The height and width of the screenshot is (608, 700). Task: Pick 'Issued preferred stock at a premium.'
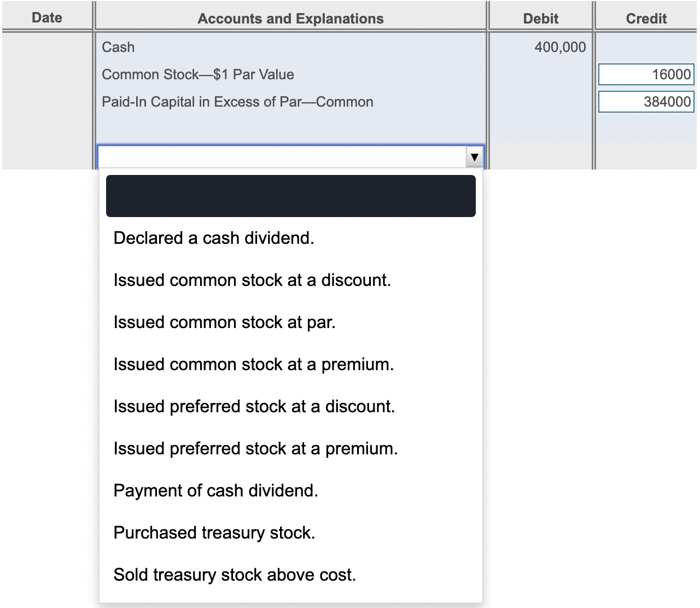(255, 449)
